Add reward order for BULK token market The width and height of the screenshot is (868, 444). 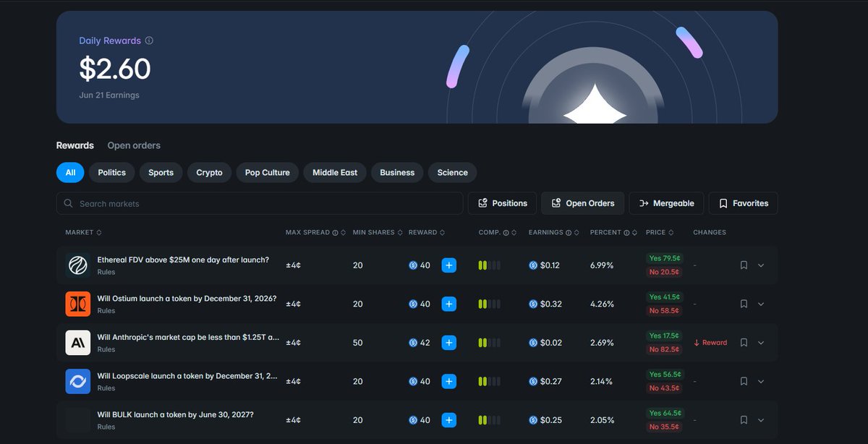pos(449,420)
